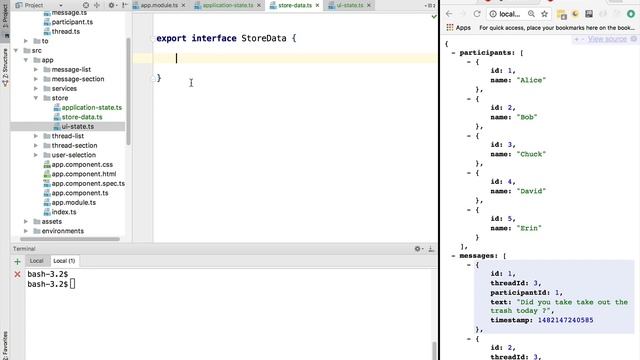This screenshot has height=360, width=640.
Task: Click the green checkmark inspection indicator
Action: click(434, 17)
